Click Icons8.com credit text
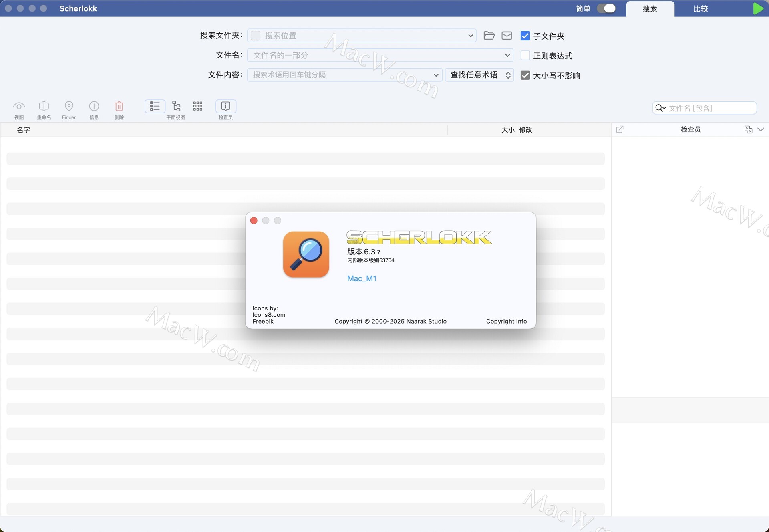Image resolution: width=769 pixels, height=532 pixels. pos(269,315)
